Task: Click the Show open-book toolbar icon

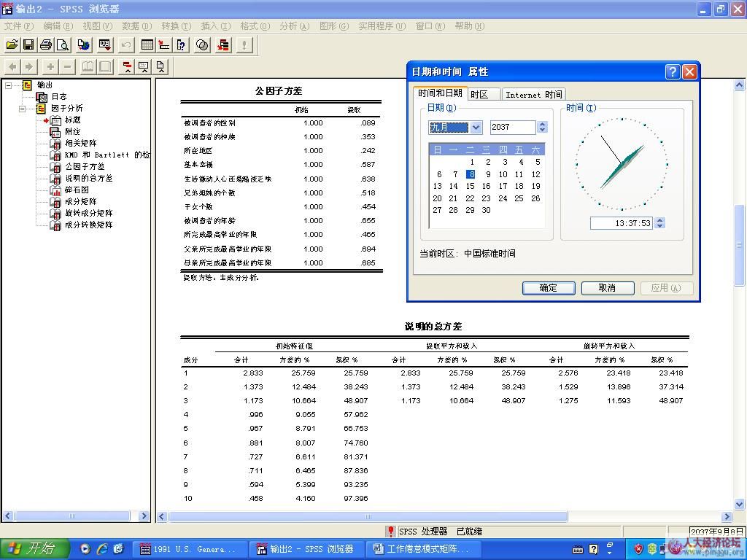Action: point(88,66)
